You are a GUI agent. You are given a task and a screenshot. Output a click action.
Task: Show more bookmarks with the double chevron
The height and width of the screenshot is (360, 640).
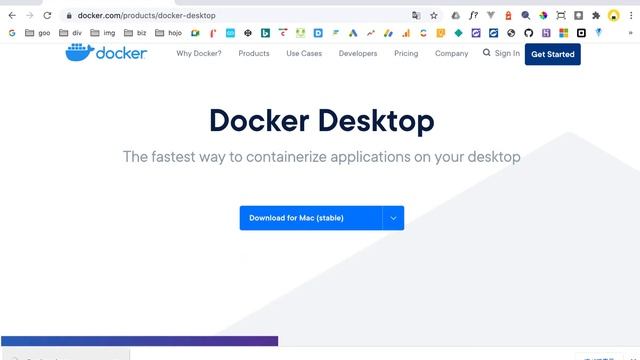pos(631,33)
